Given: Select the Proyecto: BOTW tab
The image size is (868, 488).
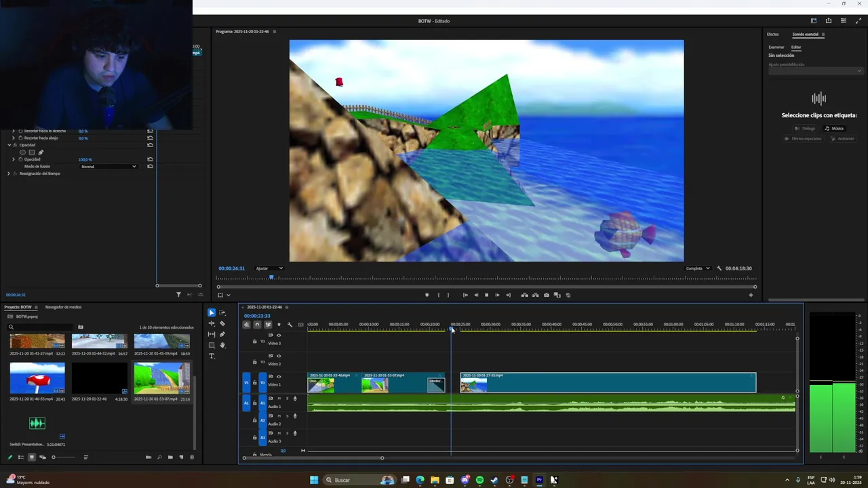Looking at the screenshot, I should (x=18, y=307).
